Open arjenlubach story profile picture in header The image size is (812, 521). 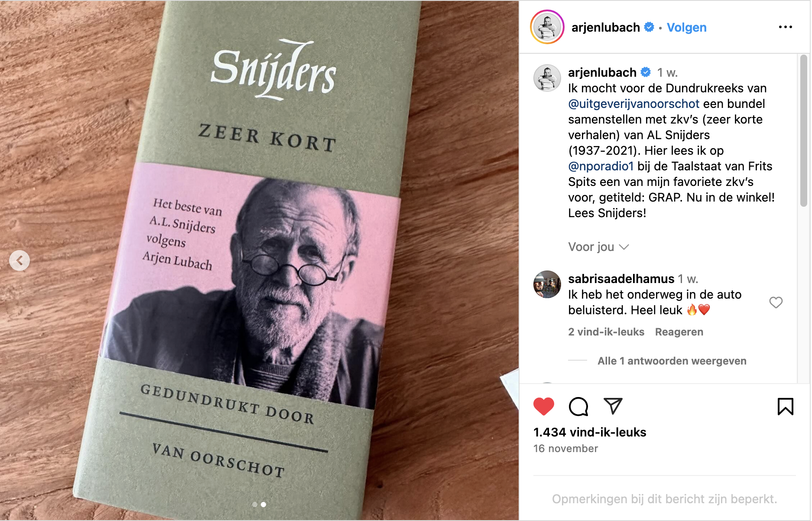click(x=547, y=27)
